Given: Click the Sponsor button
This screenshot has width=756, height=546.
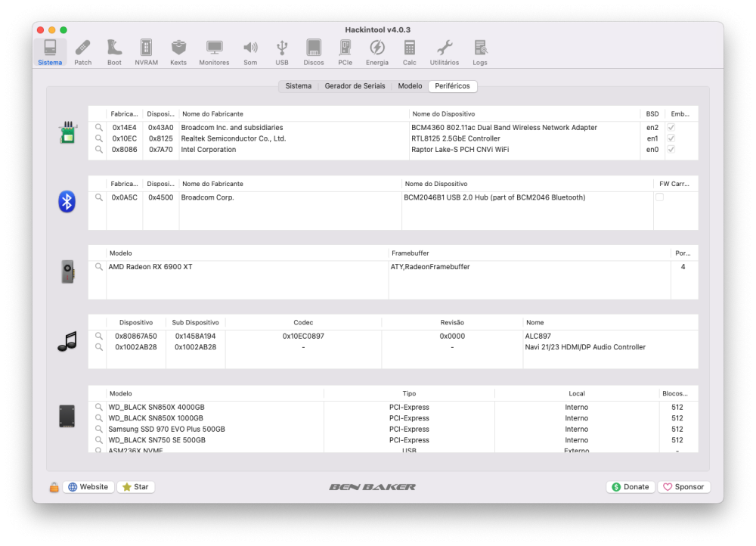Looking at the screenshot, I should pyautogui.click(x=683, y=487).
